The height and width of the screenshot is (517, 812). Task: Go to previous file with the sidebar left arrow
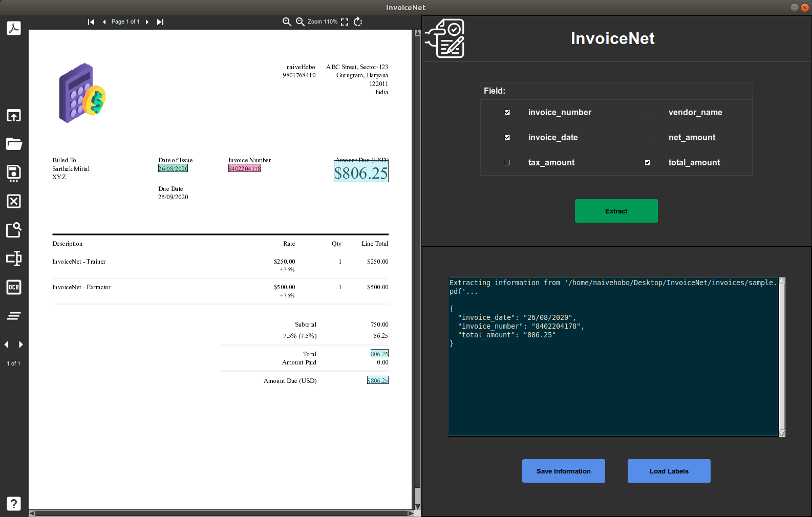click(x=7, y=344)
